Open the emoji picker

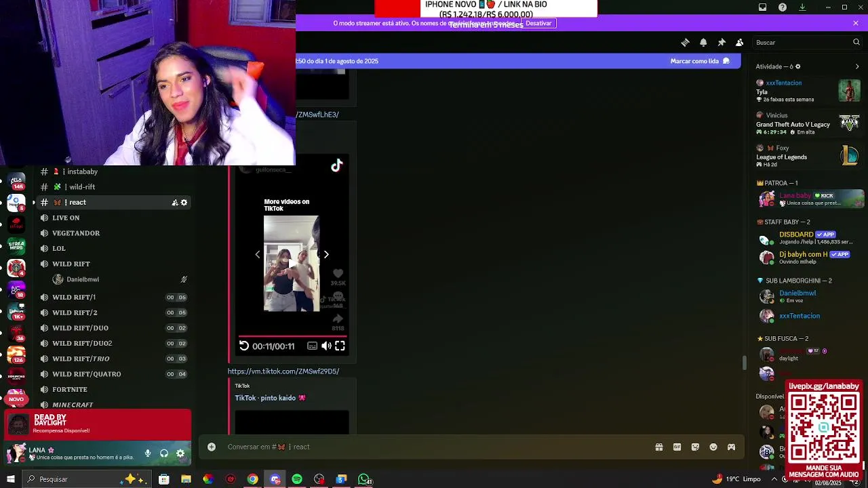[x=713, y=447]
